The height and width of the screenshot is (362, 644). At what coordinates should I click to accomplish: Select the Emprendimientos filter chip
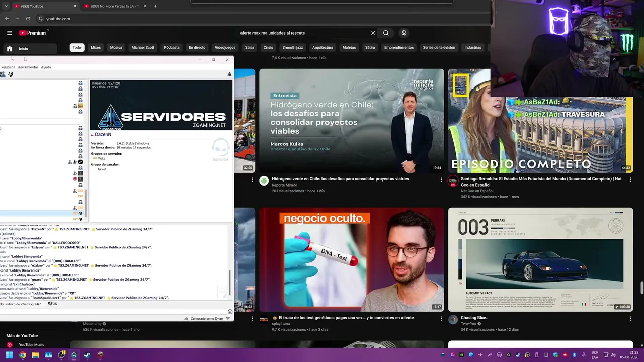point(399,48)
